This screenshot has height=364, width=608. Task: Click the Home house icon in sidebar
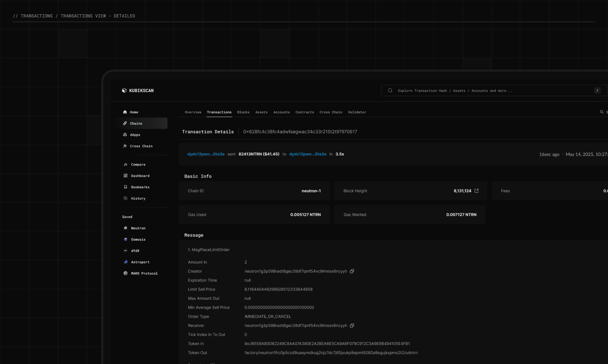tap(125, 112)
